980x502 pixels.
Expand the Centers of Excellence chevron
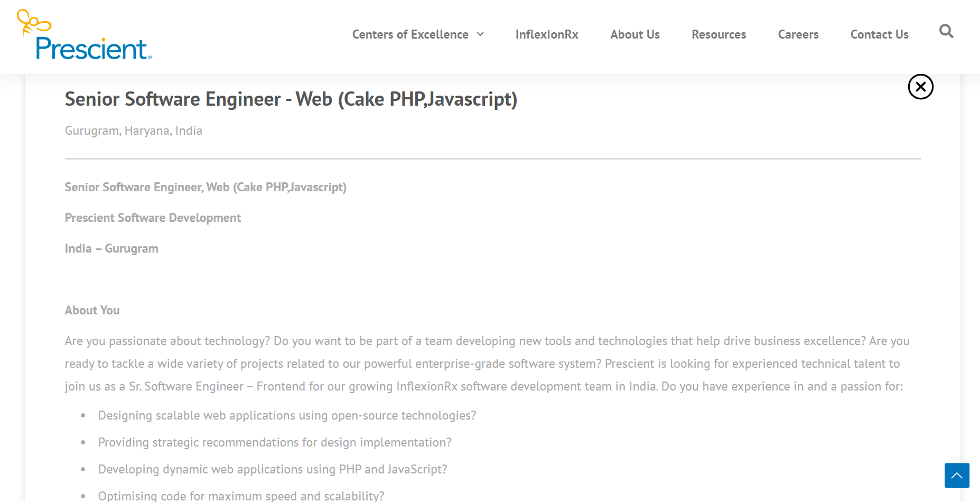click(480, 34)
